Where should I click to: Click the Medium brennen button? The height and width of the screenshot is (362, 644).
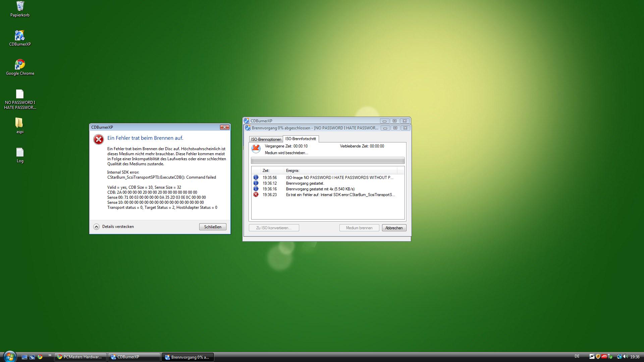[359, 228]
